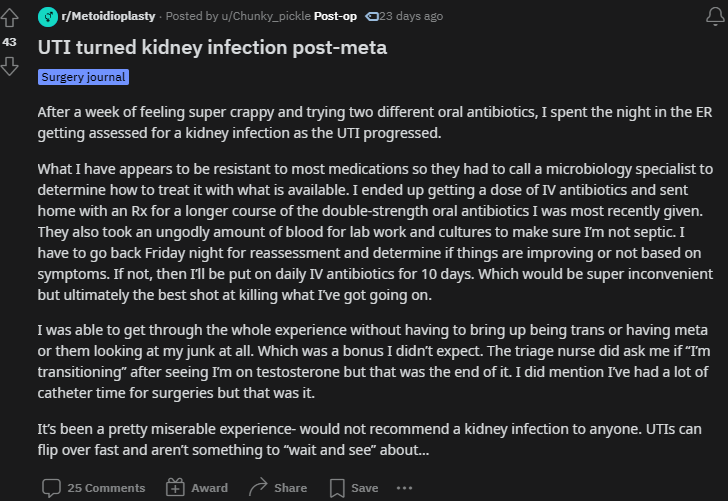The width and height of the screenshot is (728, 501).
Task: Click the Post-op user flair
Action: [335, 16]
